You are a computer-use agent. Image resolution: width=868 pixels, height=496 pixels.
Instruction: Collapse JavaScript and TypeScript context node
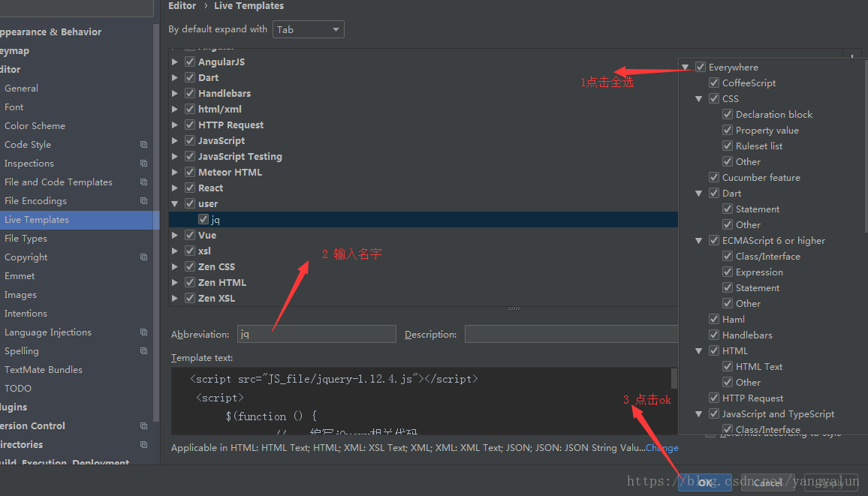698,413
